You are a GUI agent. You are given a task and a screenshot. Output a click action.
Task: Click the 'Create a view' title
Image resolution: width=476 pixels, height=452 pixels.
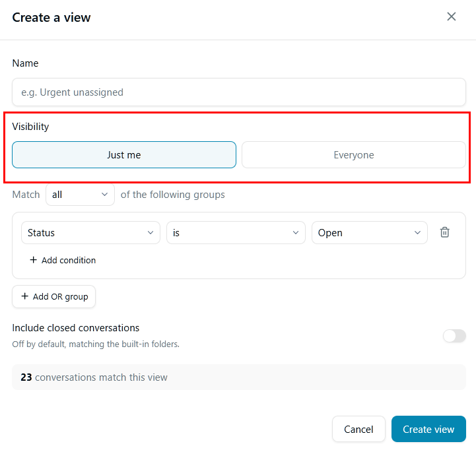51,17
